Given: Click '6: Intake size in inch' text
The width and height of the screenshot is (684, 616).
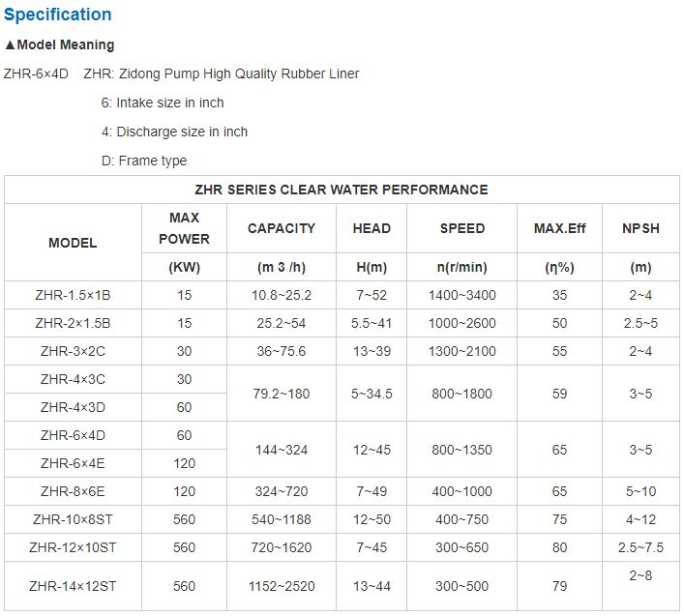Looking at the screenshot, I should pos(163,103).
